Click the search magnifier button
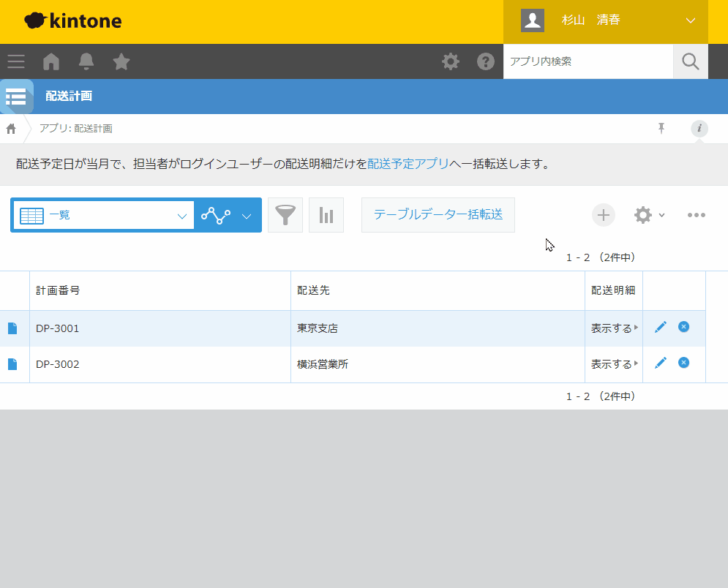 [691, 61]
